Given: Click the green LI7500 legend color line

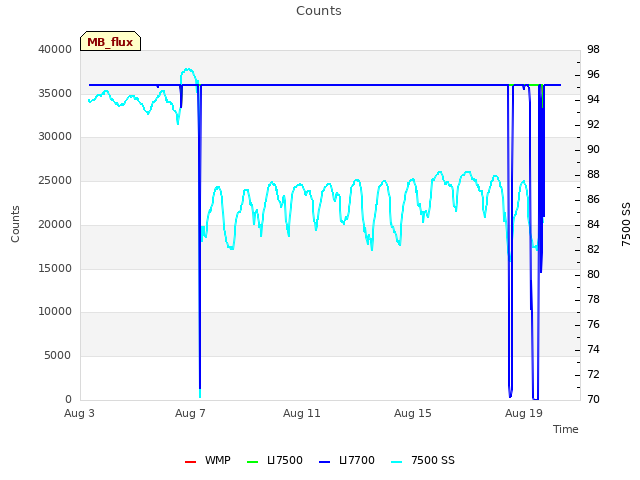Looking at the screenshot, I should click(253, 462).
